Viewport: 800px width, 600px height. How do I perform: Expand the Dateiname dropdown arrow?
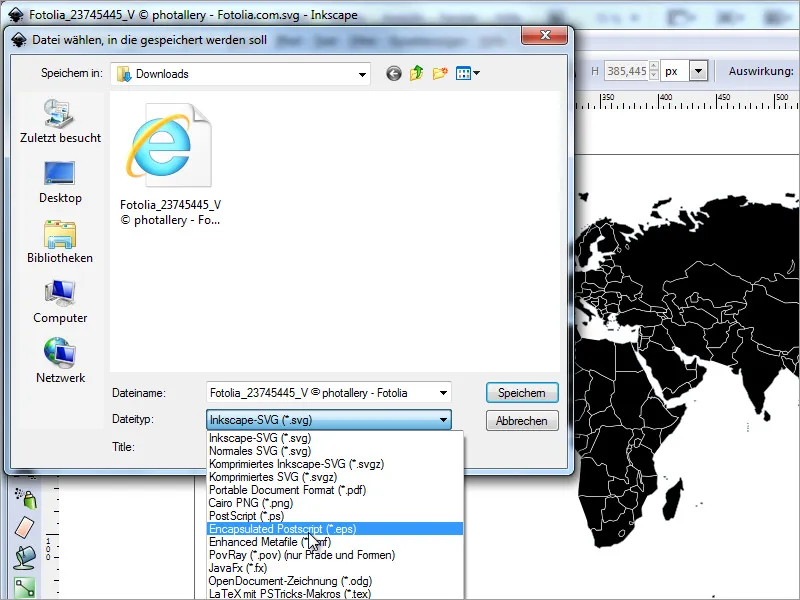pyautogui.click(x=443, y=393)
